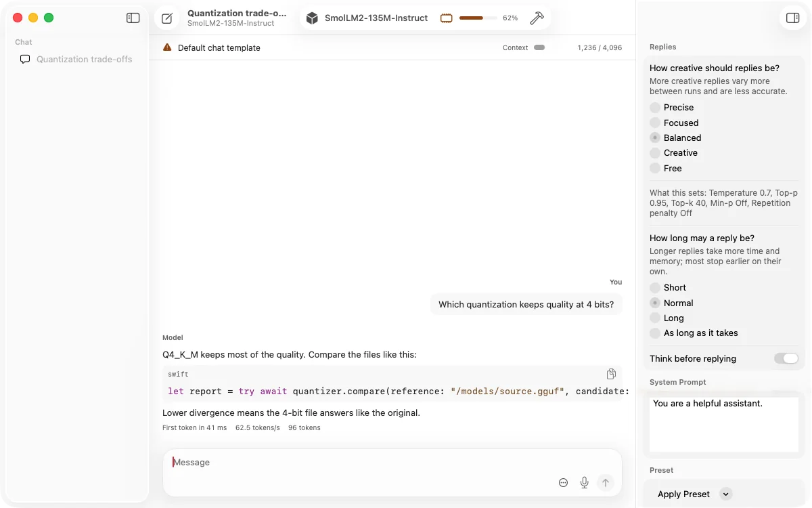Open the Apply Preset chevron dropdown
Image resolution: width=812 pixels, height=508 pixels.
(725, 494)
